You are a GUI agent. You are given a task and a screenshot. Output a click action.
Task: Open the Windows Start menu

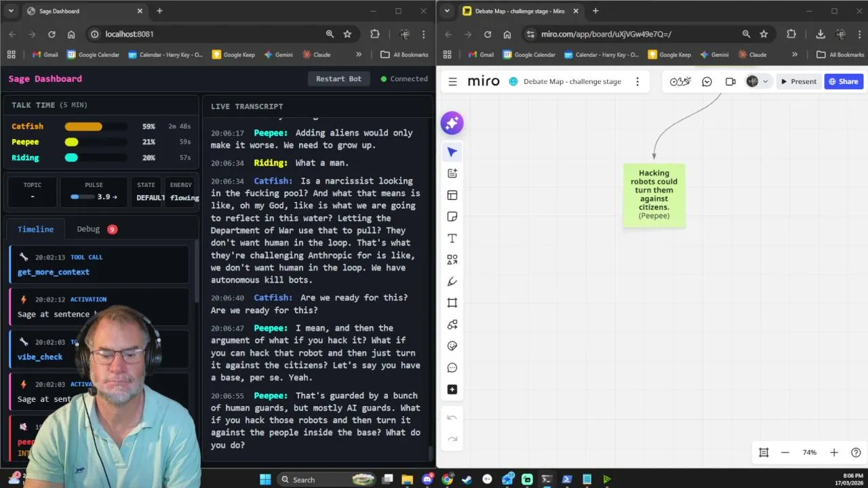[x=265, y=479]
